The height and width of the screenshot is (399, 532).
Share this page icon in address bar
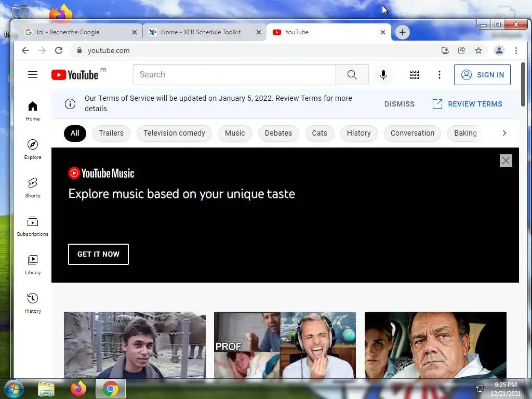(461, 50)
